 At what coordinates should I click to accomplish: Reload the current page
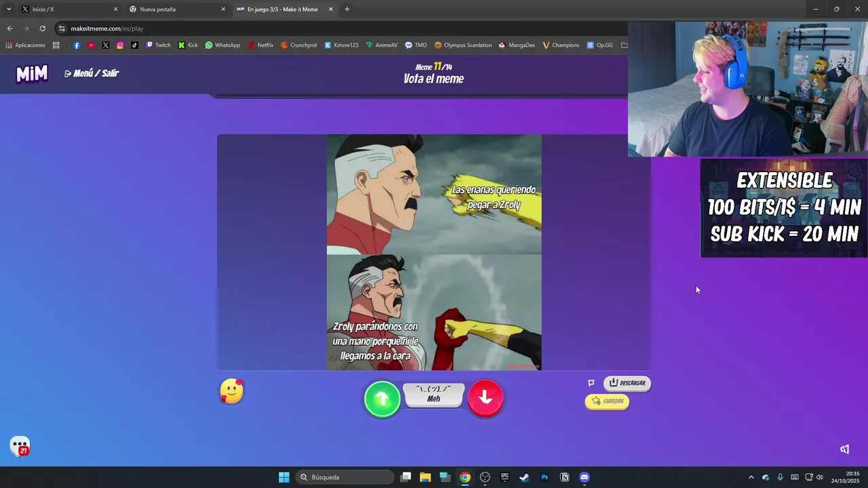42,28
